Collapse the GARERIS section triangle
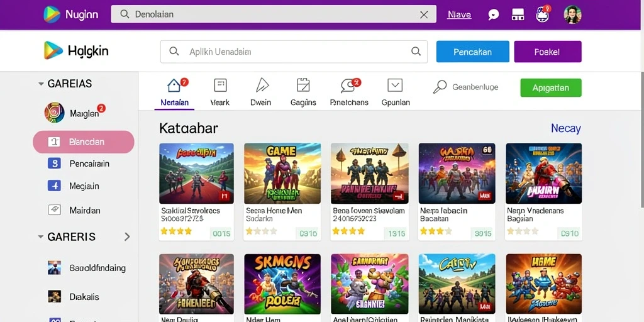This screenshot has width=644, height=322. pyautogui.click(x=41, y=237)
